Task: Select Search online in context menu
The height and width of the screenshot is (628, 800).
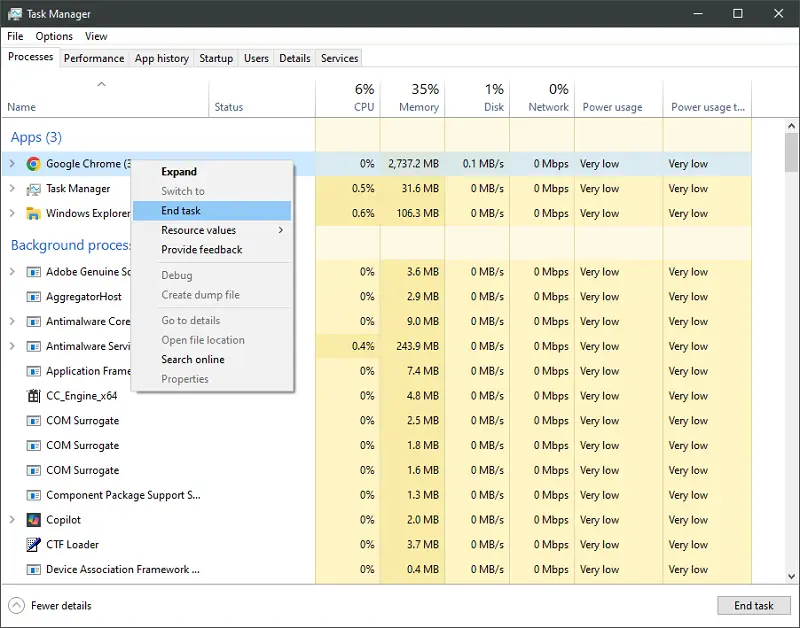Action: [x=193, y=359]
